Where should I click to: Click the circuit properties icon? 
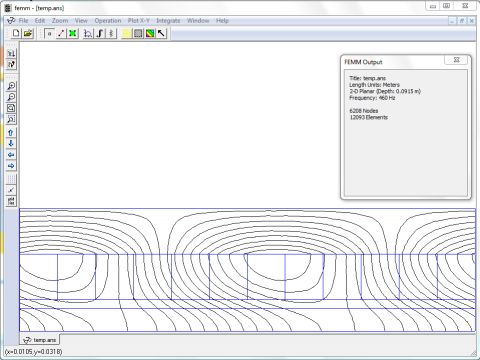pyautogui.click(x=112, y=33)
